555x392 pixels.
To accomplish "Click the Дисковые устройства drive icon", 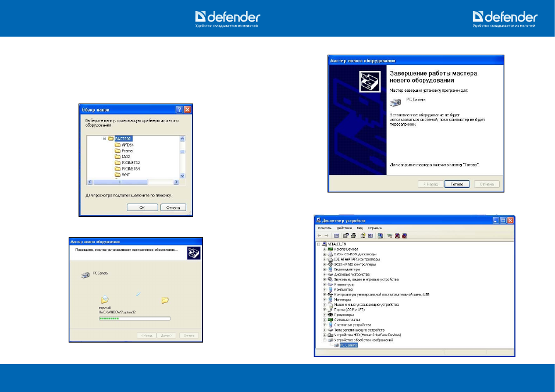I will 330,274.
